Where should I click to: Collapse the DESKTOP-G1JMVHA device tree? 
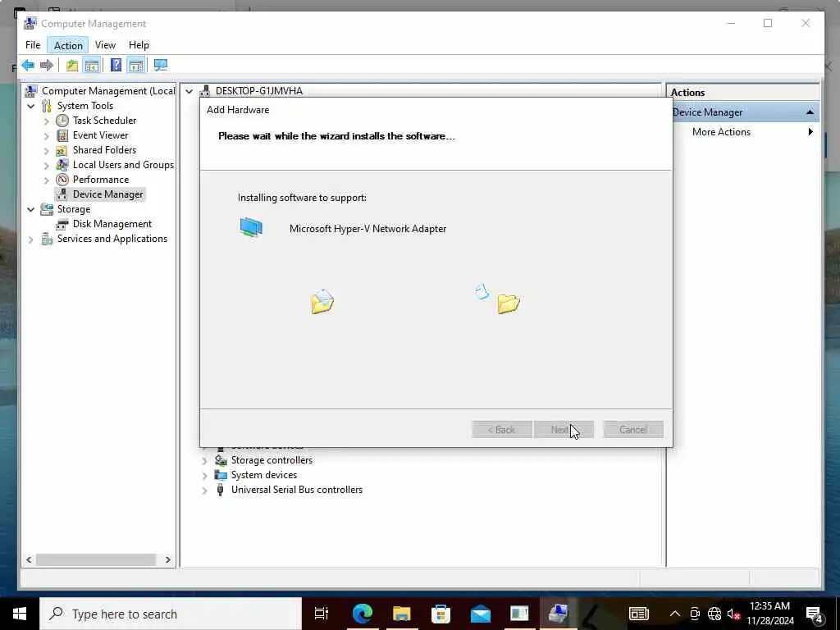[x=189, y=91]
